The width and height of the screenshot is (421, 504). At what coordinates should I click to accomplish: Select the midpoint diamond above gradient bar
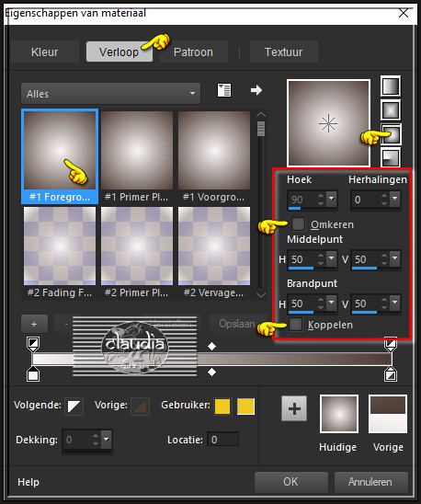point(211,346)
